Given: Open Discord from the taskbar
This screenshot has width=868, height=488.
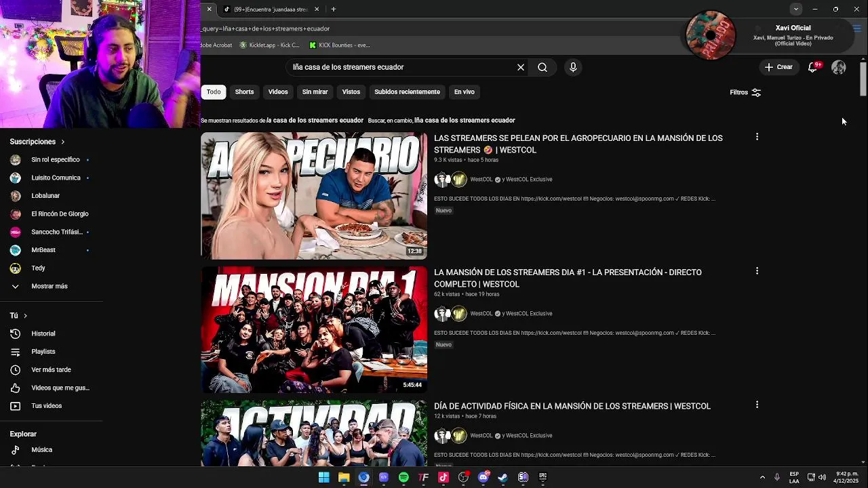Looking at the screenshot, I should (x=484, y=477).
